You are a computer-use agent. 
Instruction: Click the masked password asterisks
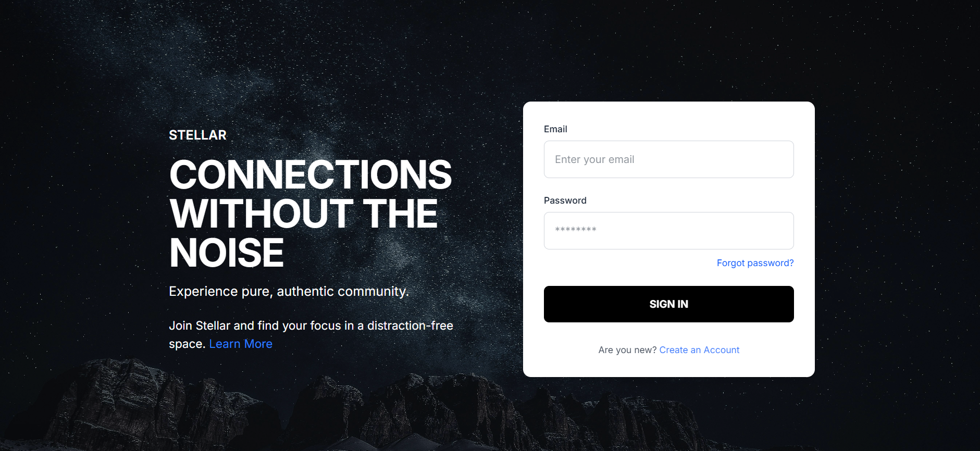pyautogui.click(x=573, y=230)
